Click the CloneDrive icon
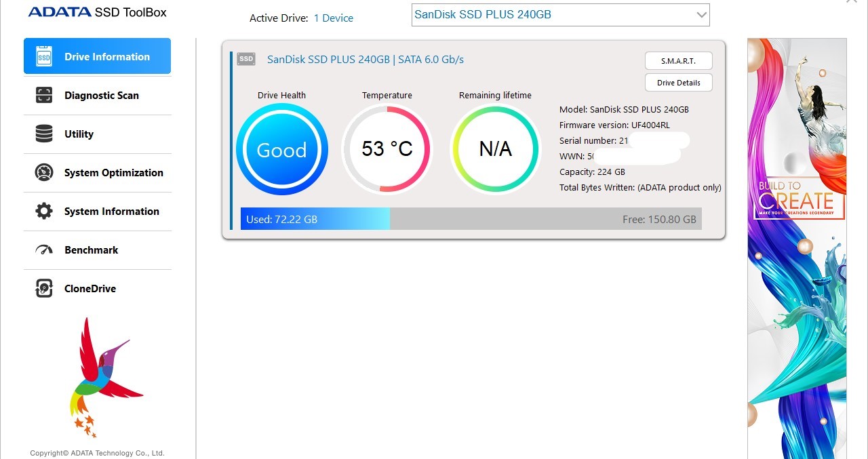Screen dimensions: 868x459 click(x=44, y=289)
